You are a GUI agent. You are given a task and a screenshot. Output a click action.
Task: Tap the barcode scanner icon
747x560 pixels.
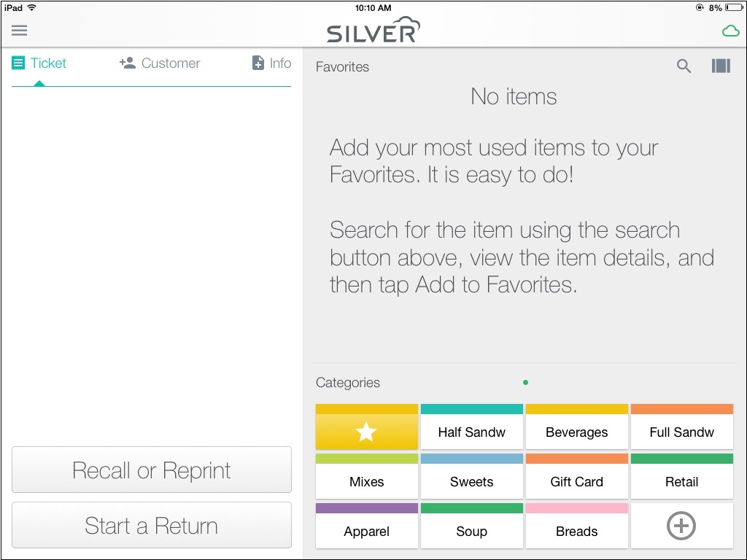(x=721, y=66)
